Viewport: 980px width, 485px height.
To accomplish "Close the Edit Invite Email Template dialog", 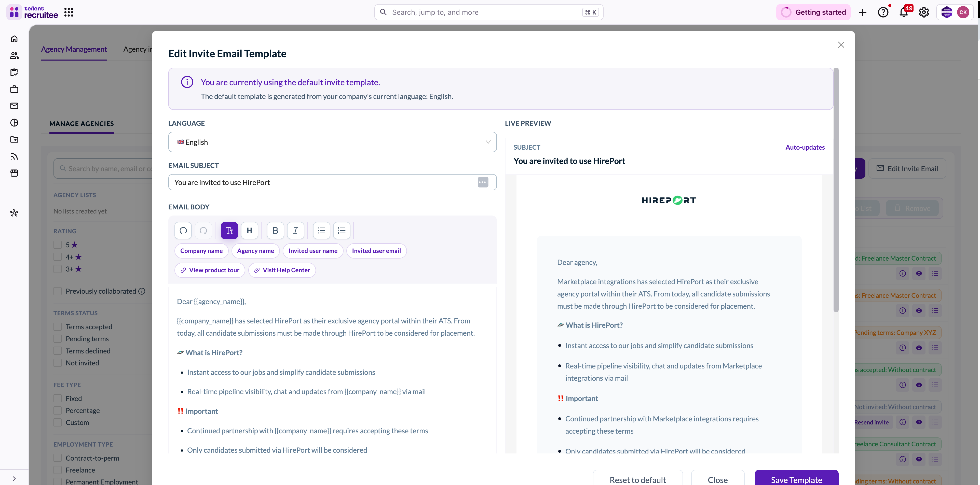I will 841,45.
